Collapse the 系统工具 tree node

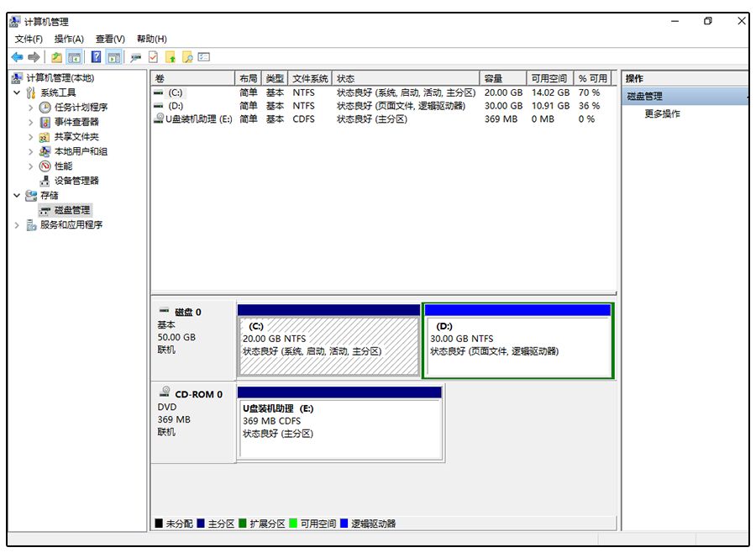[17, 92]
